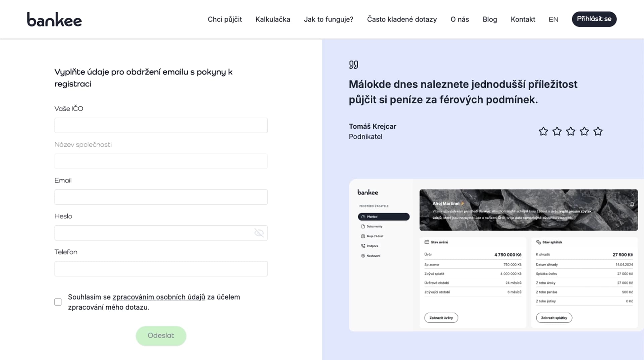Open the Kalkulačka page
Screen dimensions: 644x360
pos(273,19)
